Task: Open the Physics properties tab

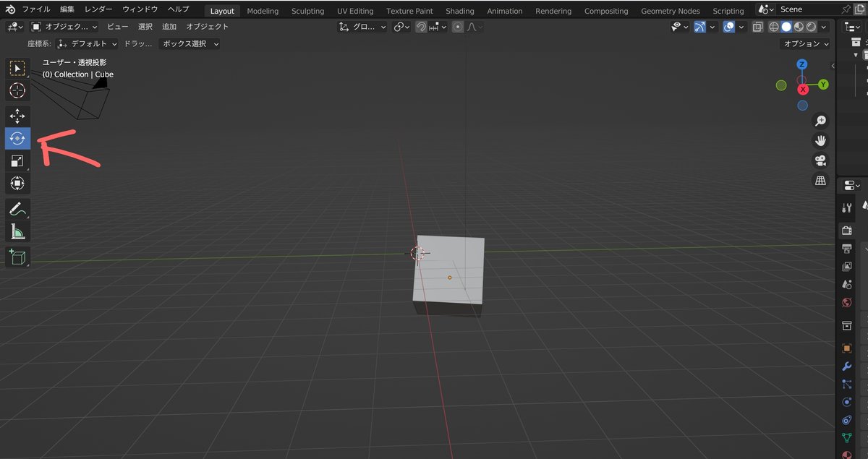Action: coord(847,402)
